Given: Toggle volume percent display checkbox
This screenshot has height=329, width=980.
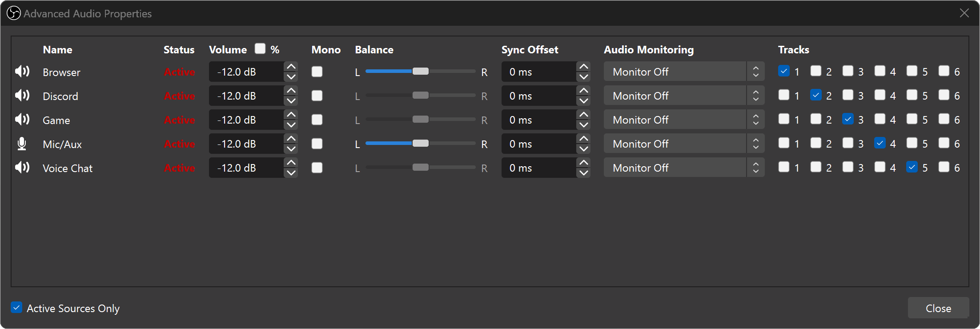Looking at the screenshot, I should [x=260, y=48].
